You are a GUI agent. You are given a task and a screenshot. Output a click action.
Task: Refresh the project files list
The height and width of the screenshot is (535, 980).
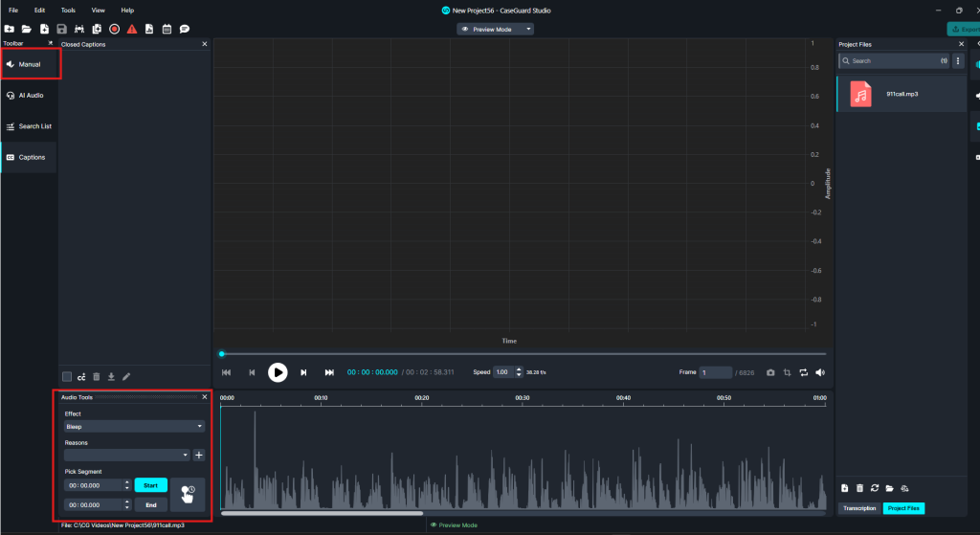[875, 488]
